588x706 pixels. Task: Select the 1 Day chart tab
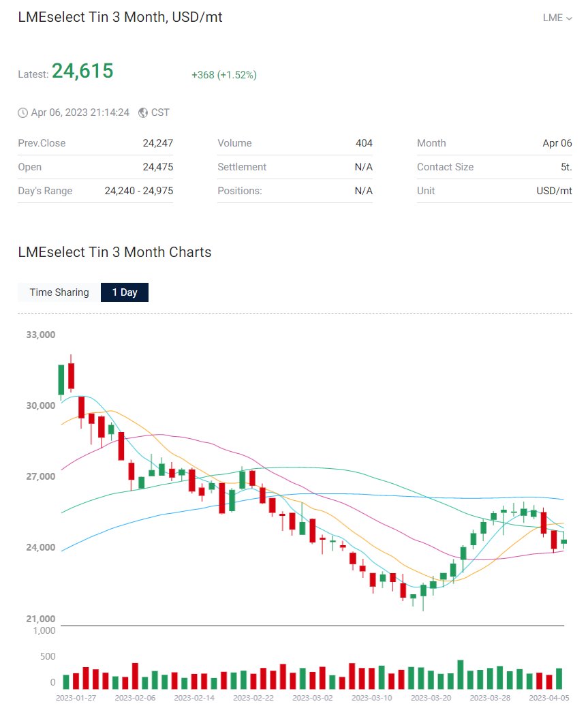[x=125, y=292]
